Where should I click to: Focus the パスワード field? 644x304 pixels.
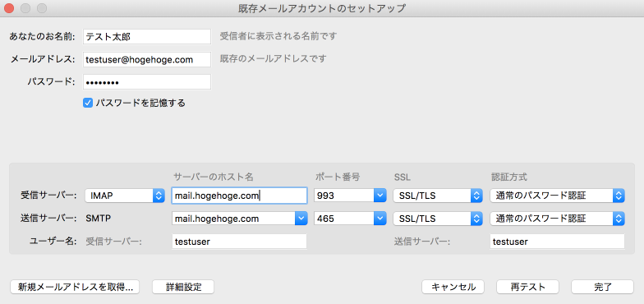[146, 82]
